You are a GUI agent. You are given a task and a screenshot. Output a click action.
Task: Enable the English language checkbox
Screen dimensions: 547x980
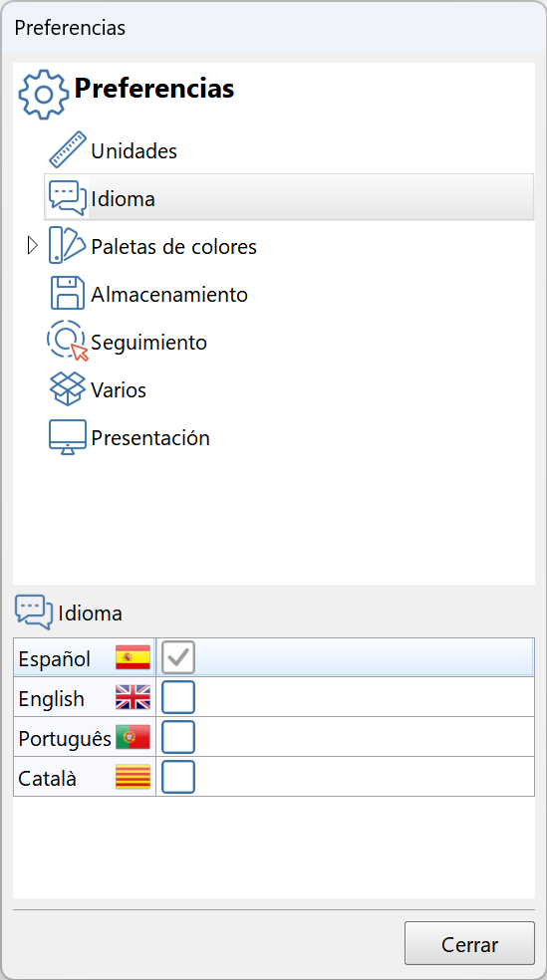coord(178,697)
